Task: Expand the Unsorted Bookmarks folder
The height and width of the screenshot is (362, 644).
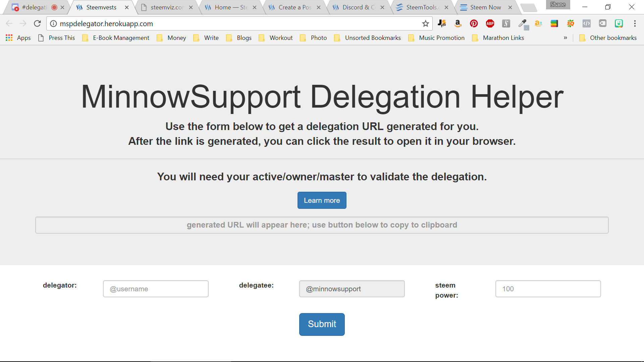Action: pyautogui.click(x=368, y=38)
